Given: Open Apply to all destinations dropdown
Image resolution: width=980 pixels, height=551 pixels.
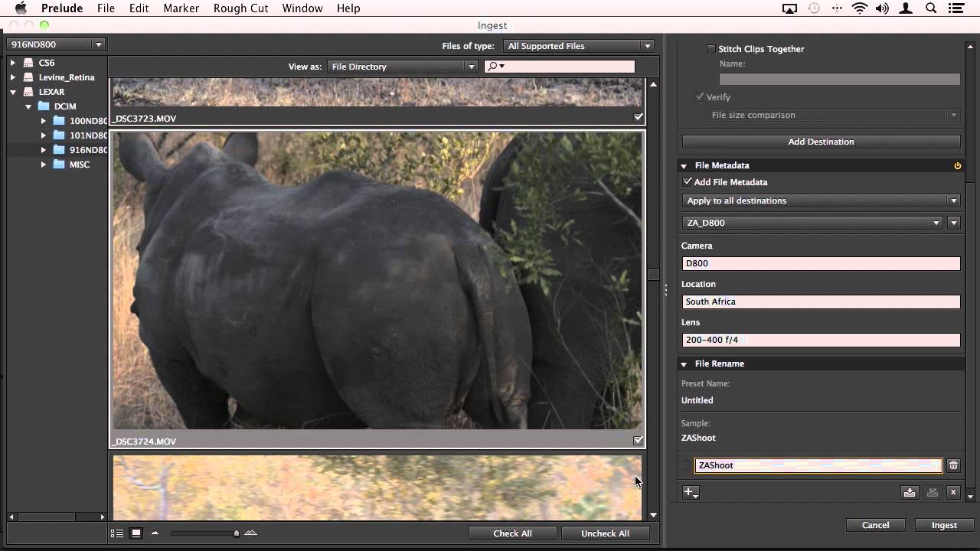Looking at the screenshot, I should [x=821, y=201].
